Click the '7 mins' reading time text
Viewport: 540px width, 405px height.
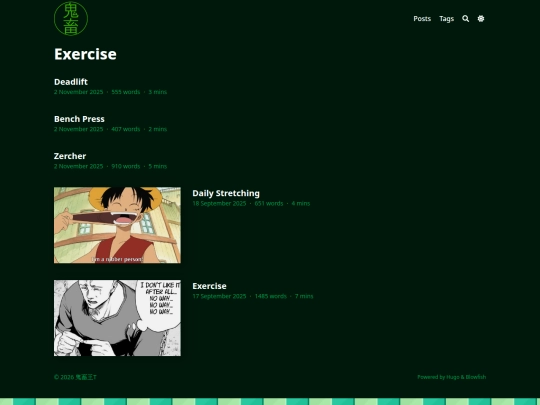(304, 296)
